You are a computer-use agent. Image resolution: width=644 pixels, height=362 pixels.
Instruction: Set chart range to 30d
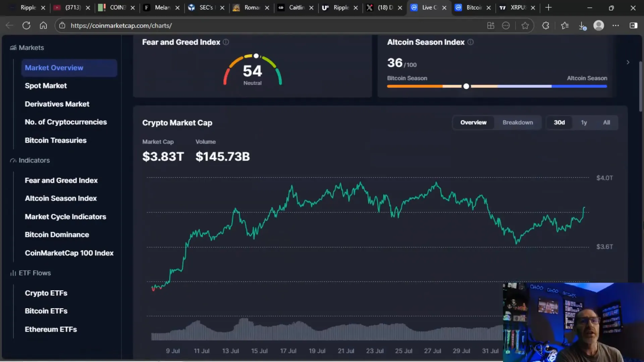pos(559,123)
